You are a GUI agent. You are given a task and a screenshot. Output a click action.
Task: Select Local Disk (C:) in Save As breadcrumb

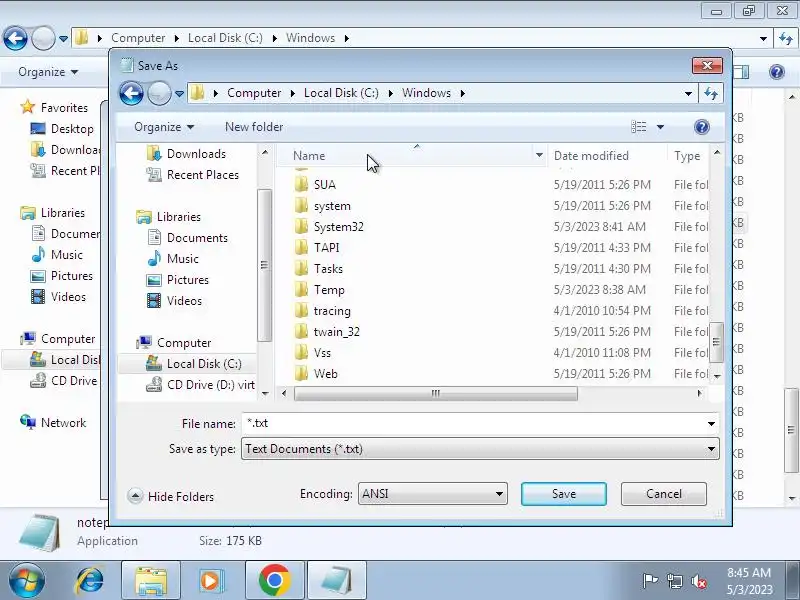(341, 93)
